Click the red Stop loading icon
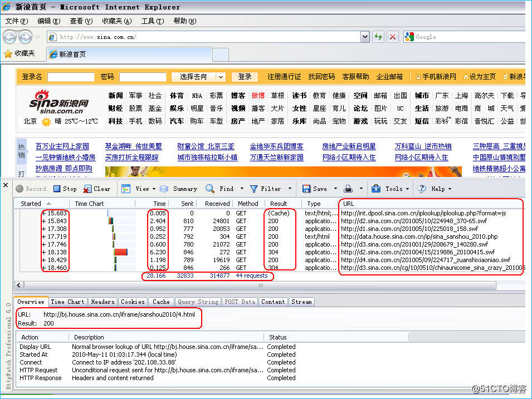The image size is (532, 399). pyautogui.click(x=393, y=37)
